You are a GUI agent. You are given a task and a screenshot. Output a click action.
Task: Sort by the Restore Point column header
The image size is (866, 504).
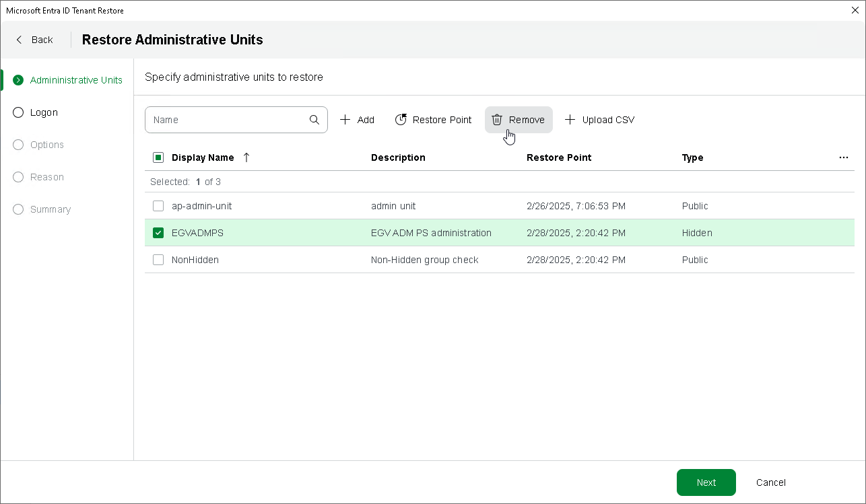pos(559,157)
